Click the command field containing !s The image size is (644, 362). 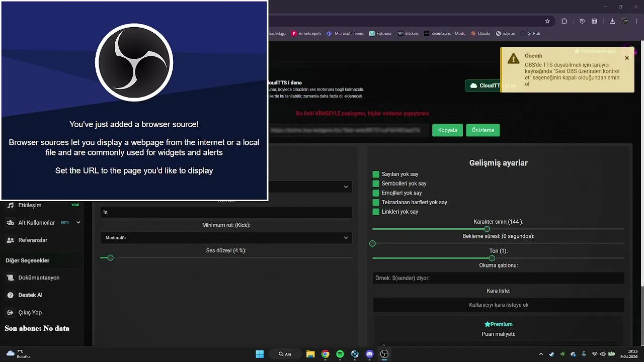point(226,212)
